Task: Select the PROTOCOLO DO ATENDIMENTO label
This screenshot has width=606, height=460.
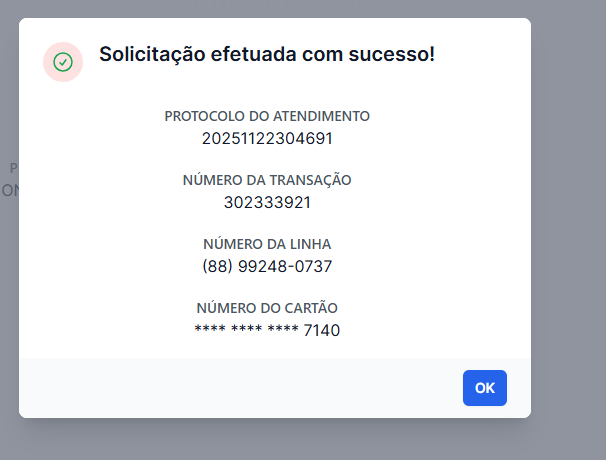Action: point(267,116)
